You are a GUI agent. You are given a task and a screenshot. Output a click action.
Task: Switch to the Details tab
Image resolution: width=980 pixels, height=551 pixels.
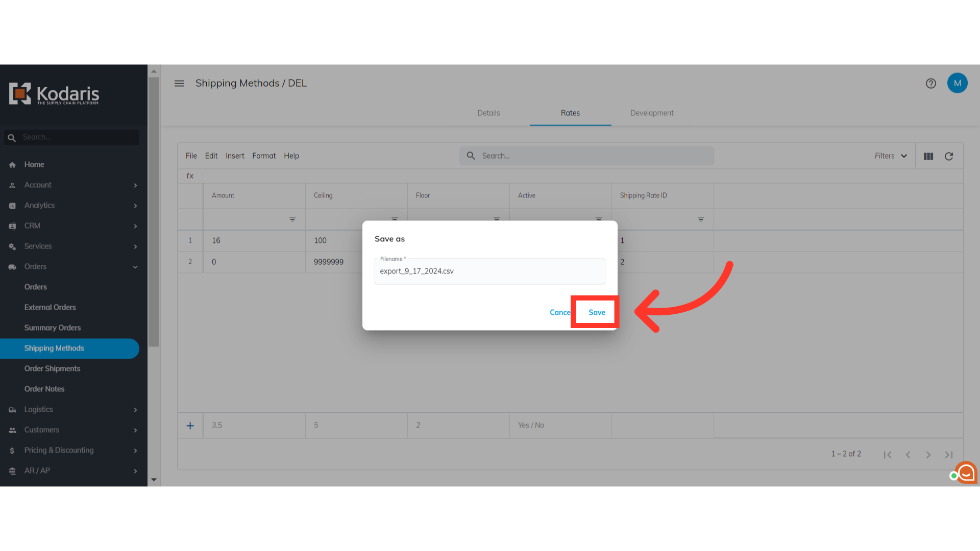click(488, 113)
